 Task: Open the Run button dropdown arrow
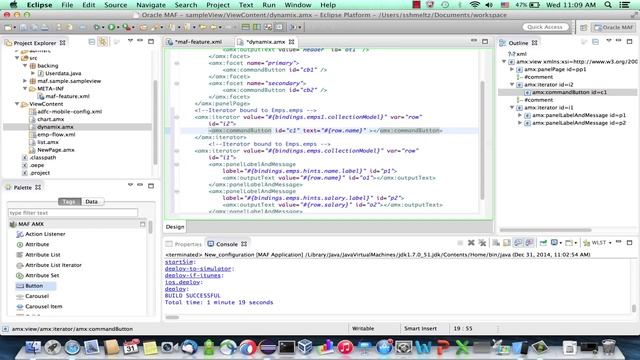coord(118,27)
